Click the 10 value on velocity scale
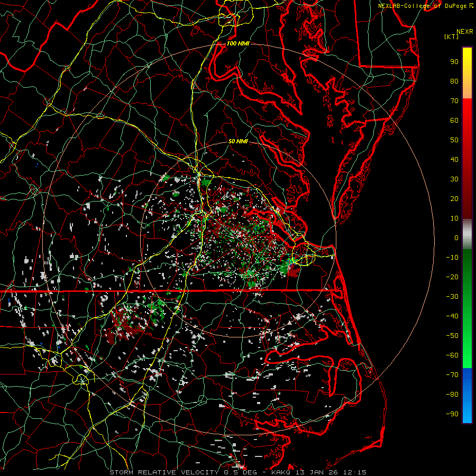The width and height of the screenshot is (476, 476). [x=454, y=218]
